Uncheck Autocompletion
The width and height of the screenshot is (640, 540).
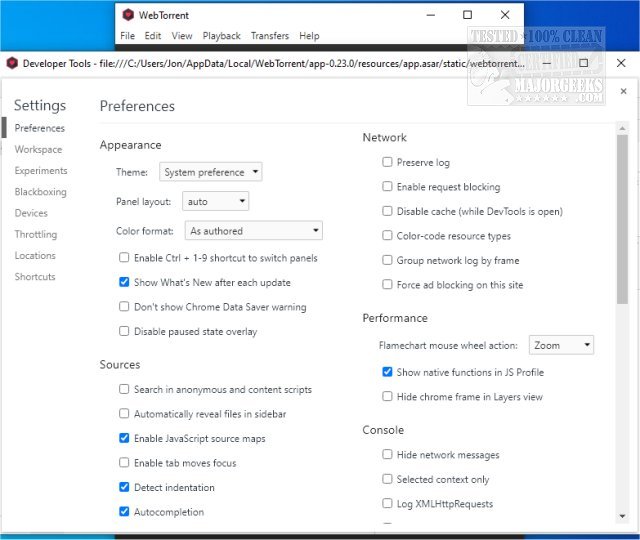tap(124, 511)
